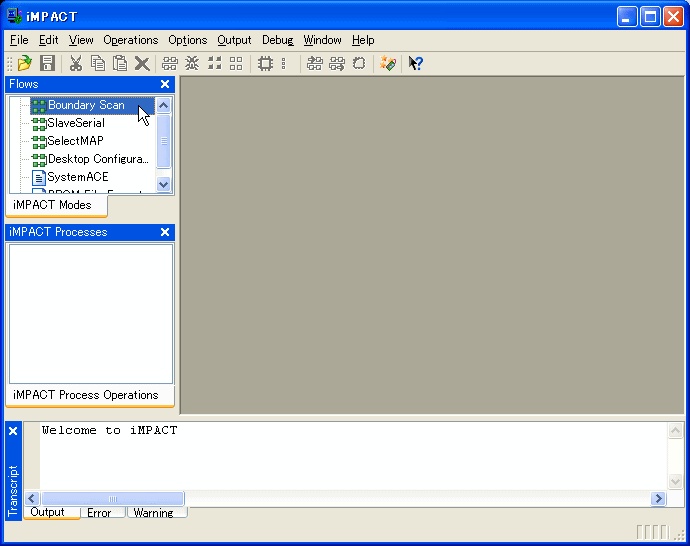Click the four solid squares toolbar icon
690x546 pixels.
click(x=214, y=63)
